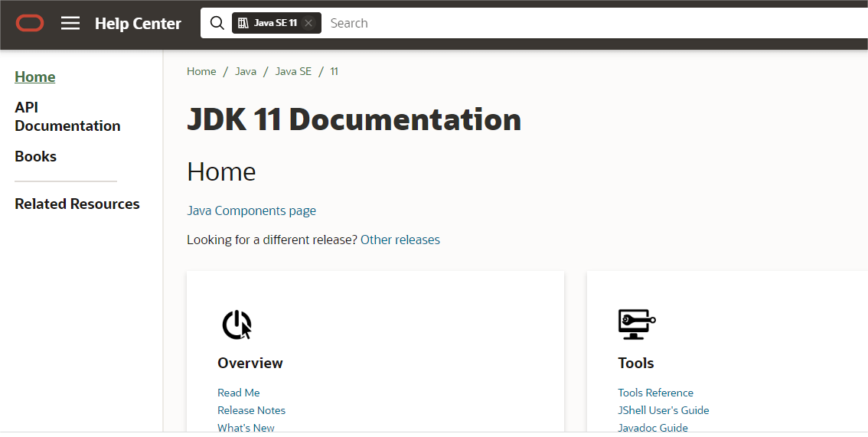Viewport: 868px width, 437px height.
Task: Open the Other releases link
Action: coord(400,240)
